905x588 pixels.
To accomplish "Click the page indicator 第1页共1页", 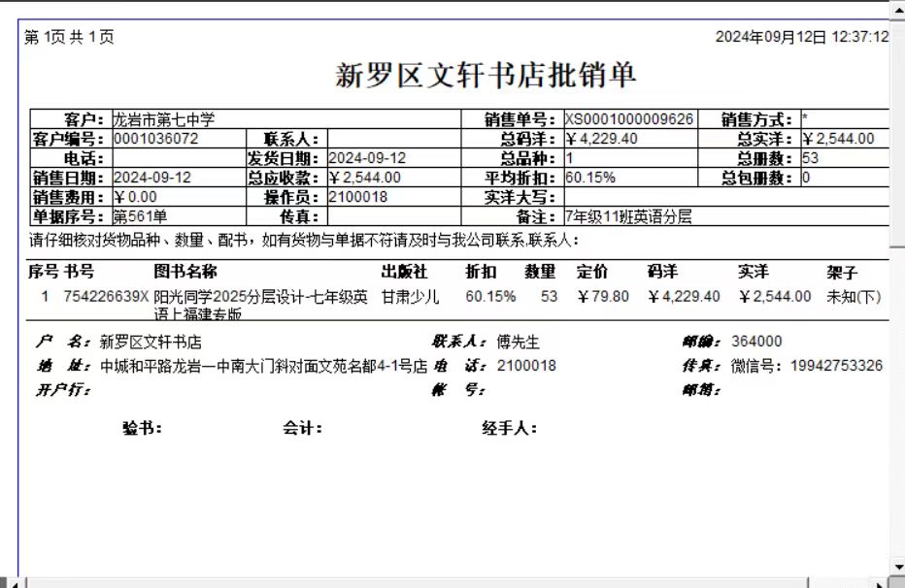I will pyautogui.click(x=69, y=38).
